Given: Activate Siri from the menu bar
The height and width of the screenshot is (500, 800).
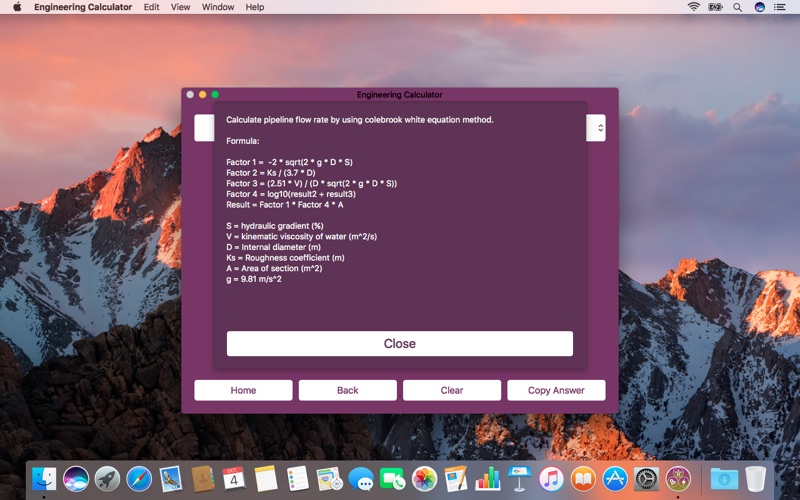Looking at the screenshot, I should (x=760, y=7).
